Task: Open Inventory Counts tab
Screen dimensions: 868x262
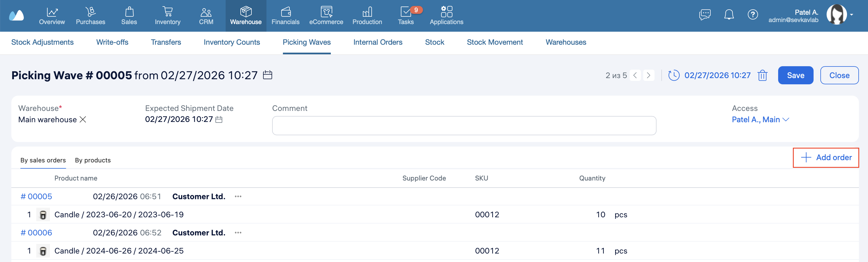Action: click(232, 42)
